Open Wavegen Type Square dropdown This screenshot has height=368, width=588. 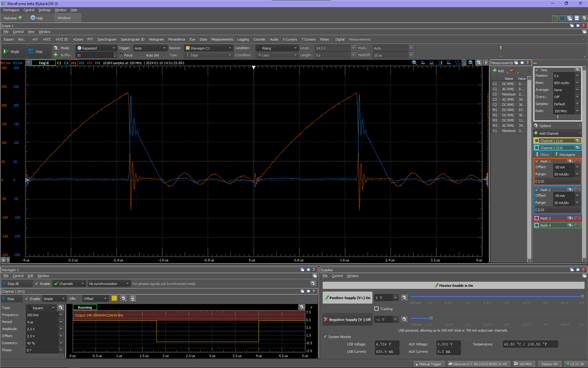42,308
